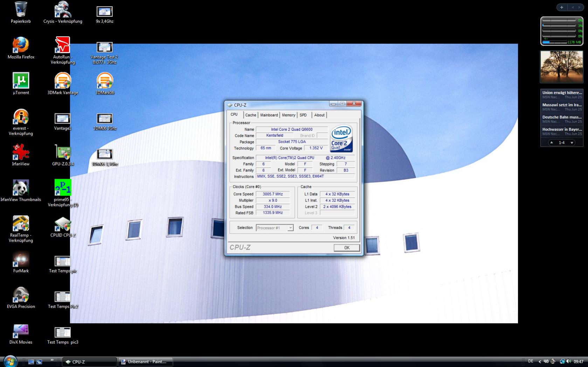Click the Package value 'Socket 775 LGA'
This screenshot has width=588, height=367.
(x=292, y=142)
